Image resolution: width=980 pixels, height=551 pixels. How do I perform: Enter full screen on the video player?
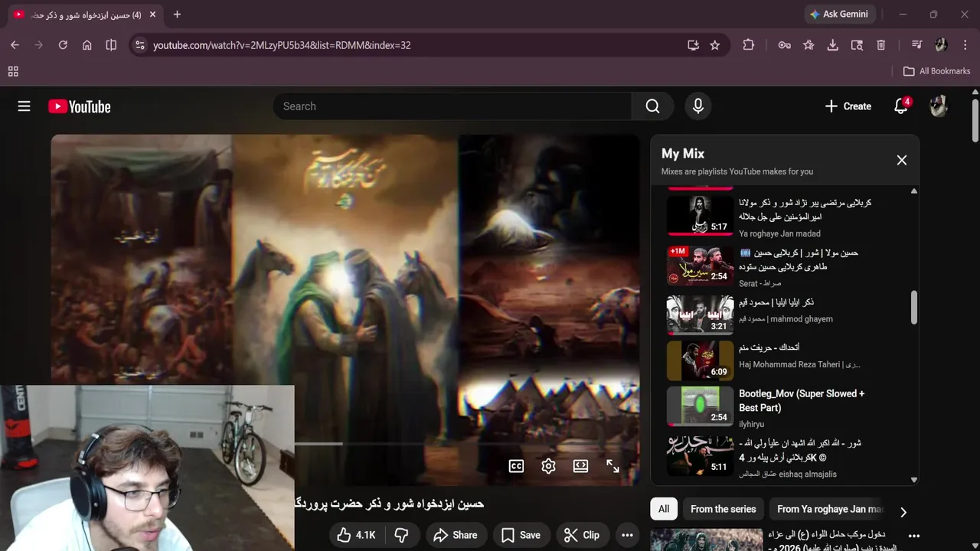pos(612,466)
